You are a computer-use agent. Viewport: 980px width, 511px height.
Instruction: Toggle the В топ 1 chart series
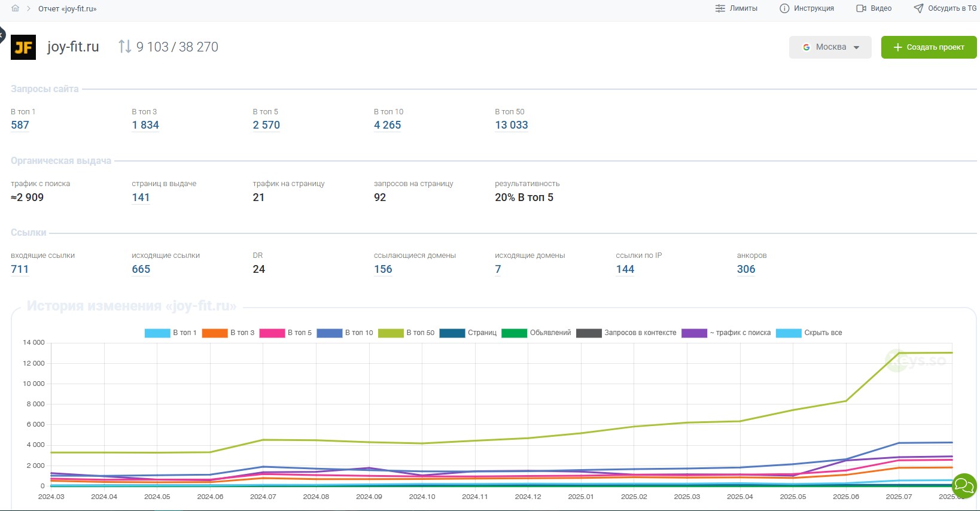pyautogui.click(x=171, y=333)
